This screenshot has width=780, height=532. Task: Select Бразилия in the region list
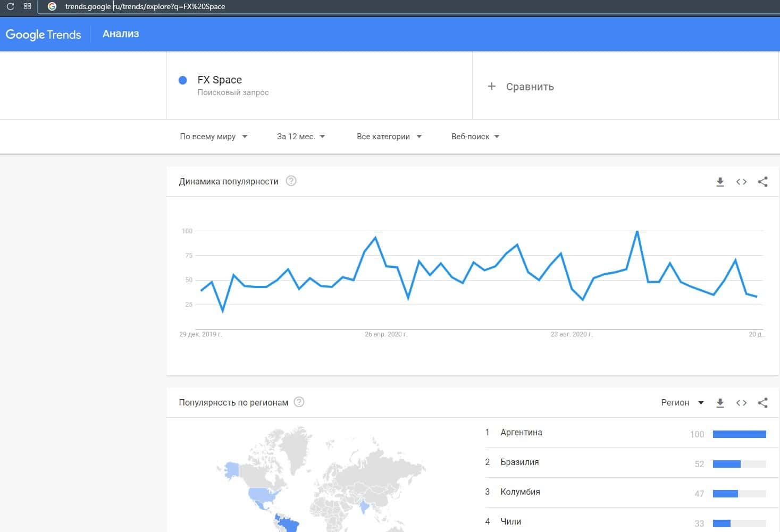[x=519, y=462]
